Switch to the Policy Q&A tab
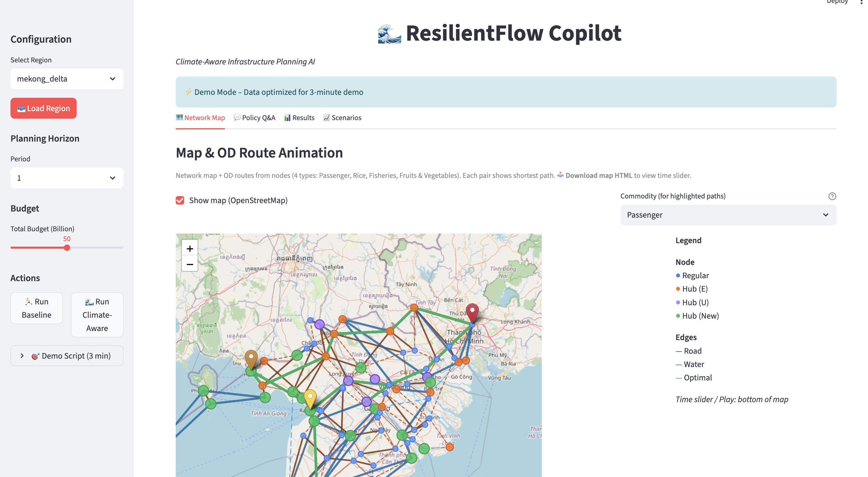 [254, 118]
